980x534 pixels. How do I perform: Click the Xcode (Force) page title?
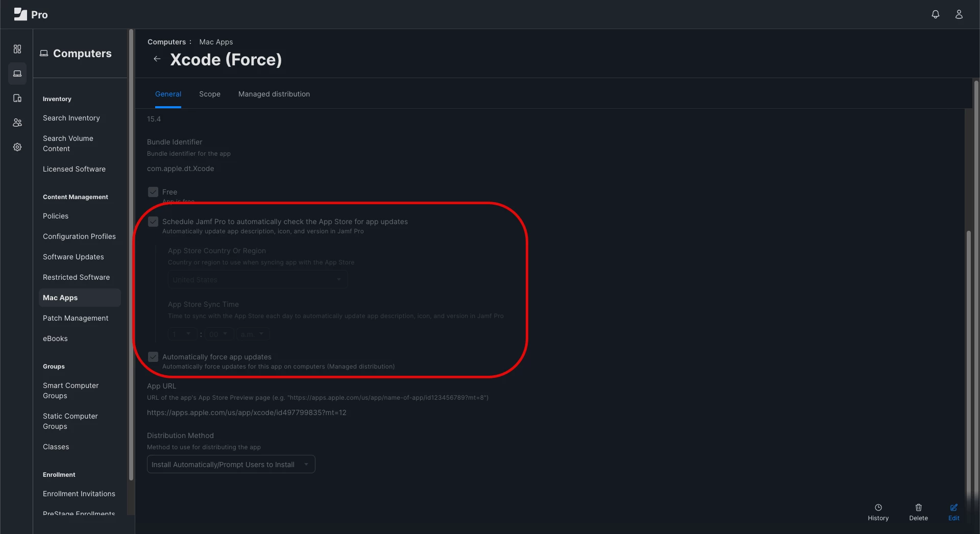click(x=226, y=59)
